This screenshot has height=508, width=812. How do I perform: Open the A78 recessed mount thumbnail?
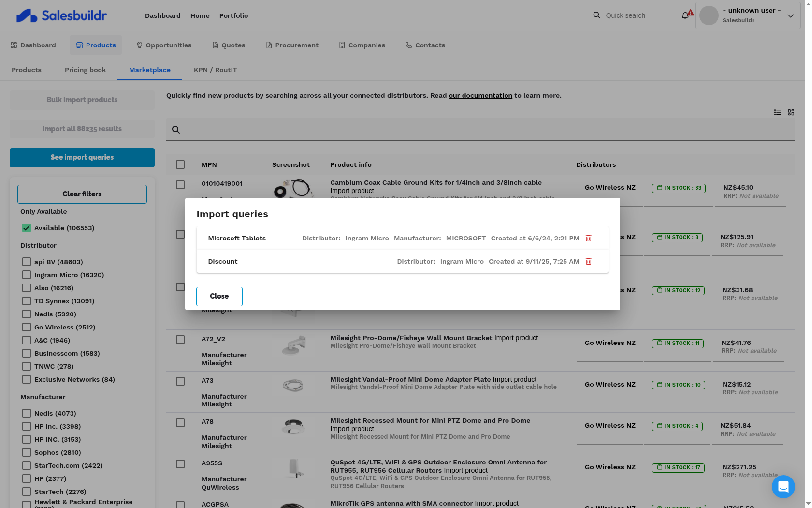[x=294, y=427]
